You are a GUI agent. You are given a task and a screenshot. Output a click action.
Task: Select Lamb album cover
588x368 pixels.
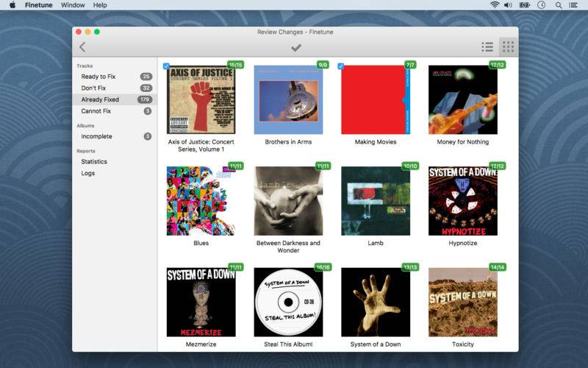376,201
